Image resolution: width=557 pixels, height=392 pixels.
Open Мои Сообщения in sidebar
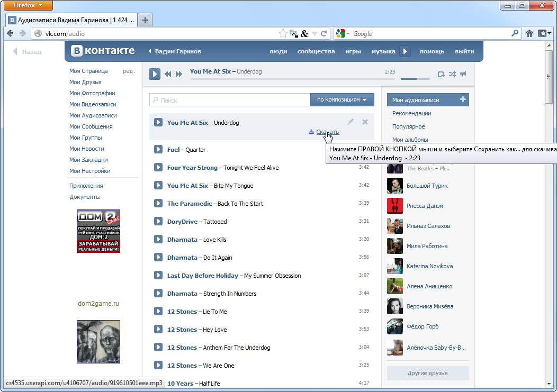pyautogui.click(x=91, y=126)
